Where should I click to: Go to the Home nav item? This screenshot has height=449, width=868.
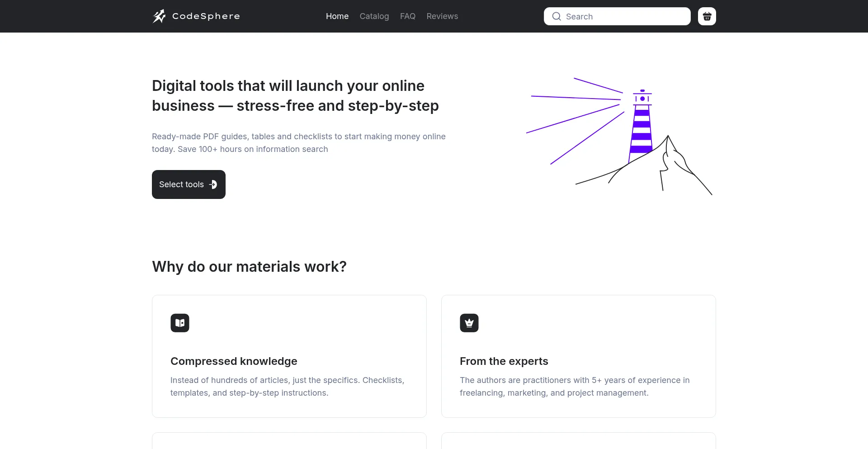click(x=337, y=16)
